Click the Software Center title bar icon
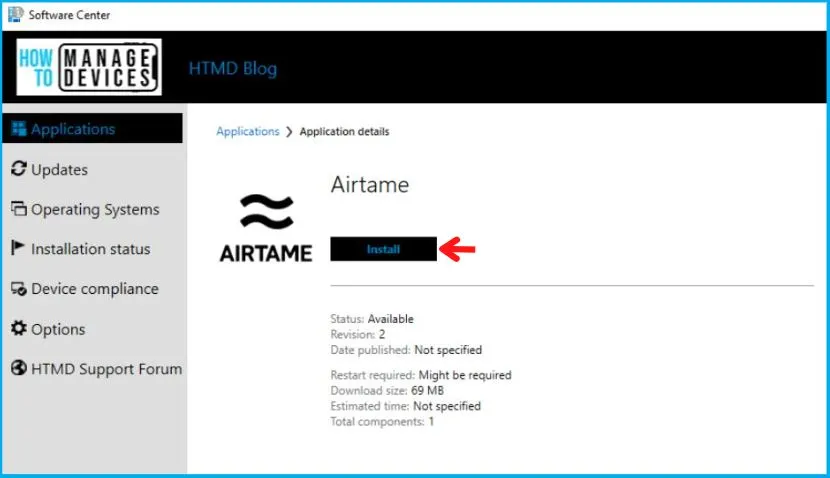Viewport: 830px width, 478px height. 15,14
